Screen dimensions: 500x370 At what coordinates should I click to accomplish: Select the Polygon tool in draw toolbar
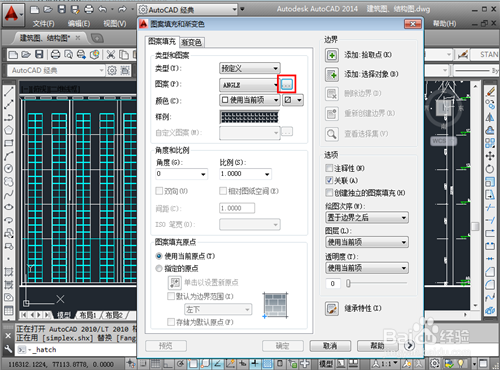(9, 130)
